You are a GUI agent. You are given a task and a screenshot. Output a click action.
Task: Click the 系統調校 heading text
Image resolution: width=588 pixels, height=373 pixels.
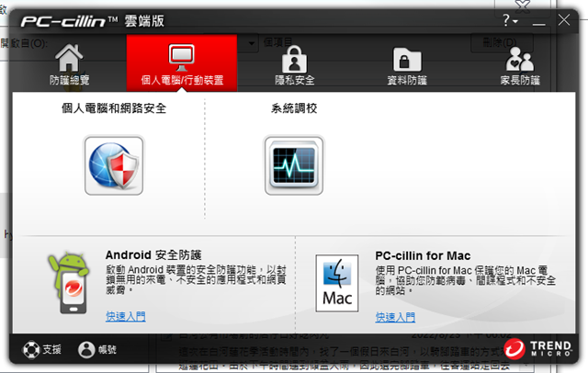294,108
